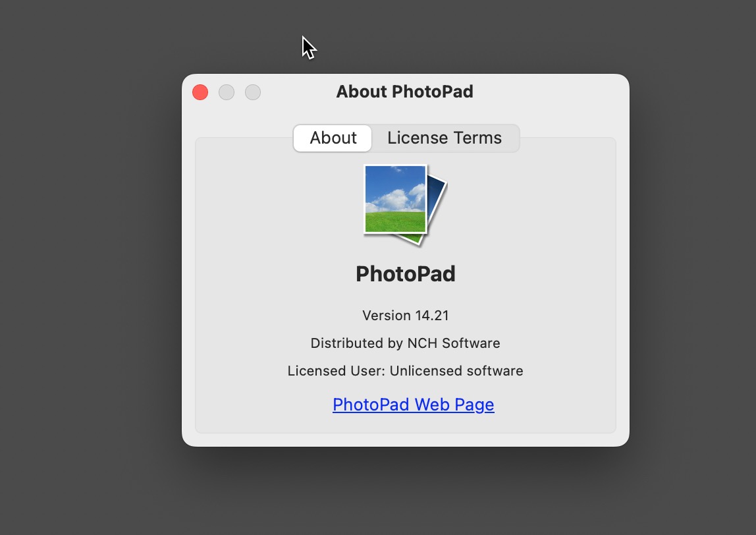756x535 pixels.
Task: Click the PhotoPad photo stack app icon
Action: (406, 205)
